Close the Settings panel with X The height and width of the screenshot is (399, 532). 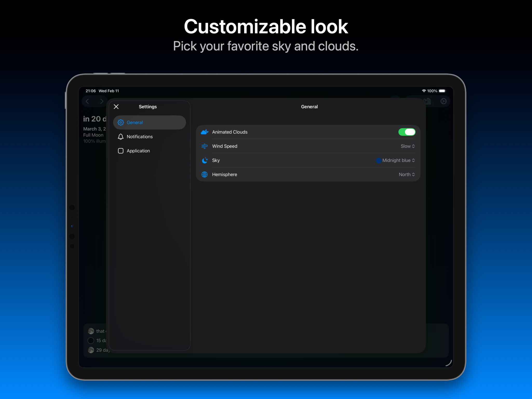[x=116, y=107]
